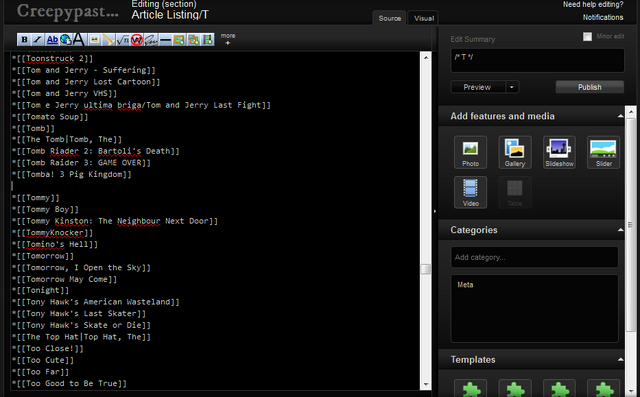The height and width of the screenshot is (397, 640).
Task: Click the add gallery toolbar icon
Action: click(x=193, y=40)
